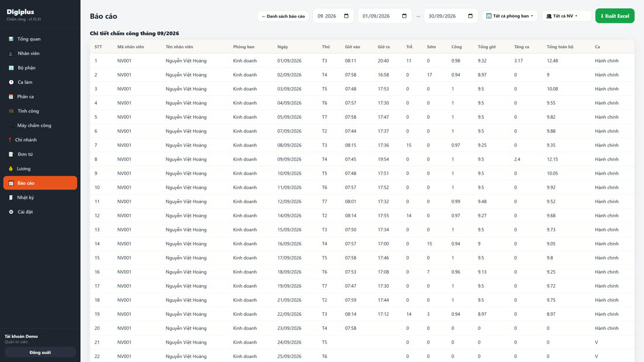The width and height of the screenshot is (644, 362).
Task: Click the overtime value 3.17
Action: point(518,61)
